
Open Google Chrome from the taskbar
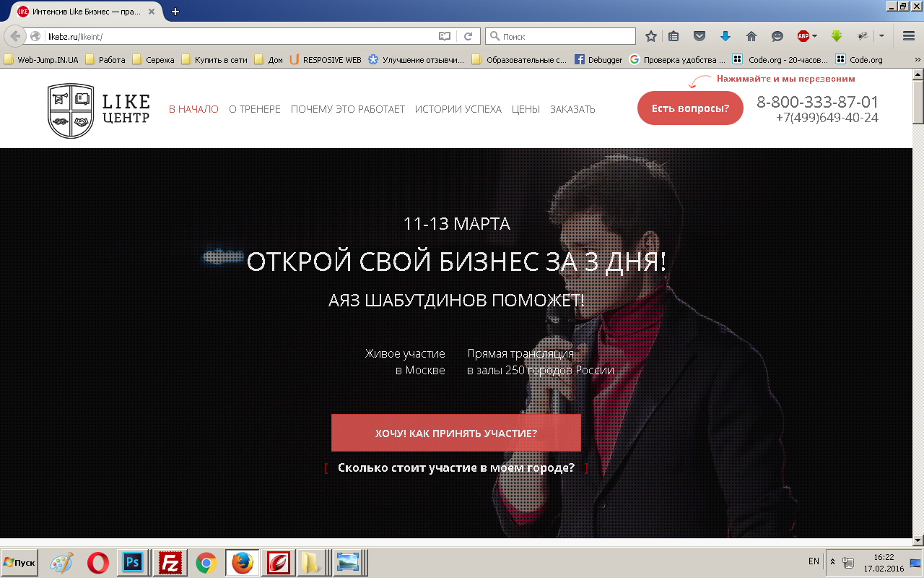click(206, 563)
